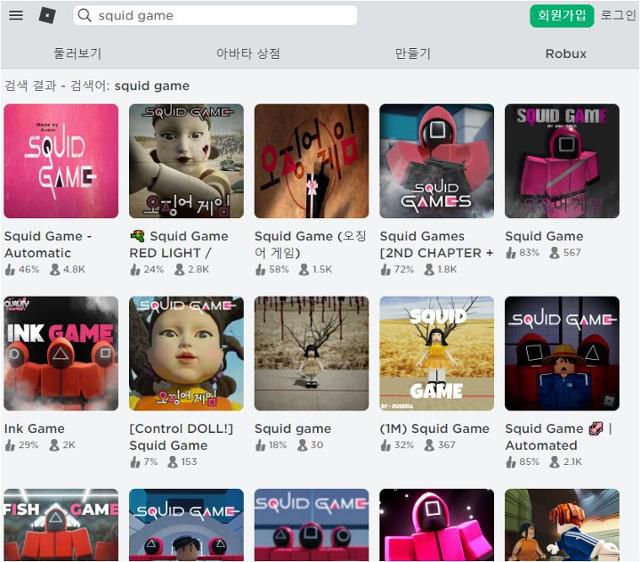
Task: Open the Squid Game Automated title link
Action: click(558, 437)
